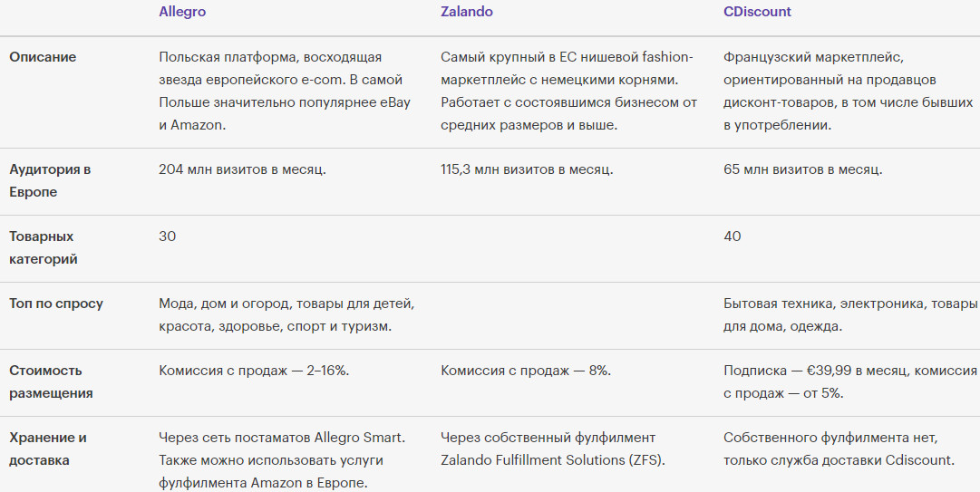Select the 115,3 млн визитов cell
980x492 pixels.
click(x=527, y=169)
